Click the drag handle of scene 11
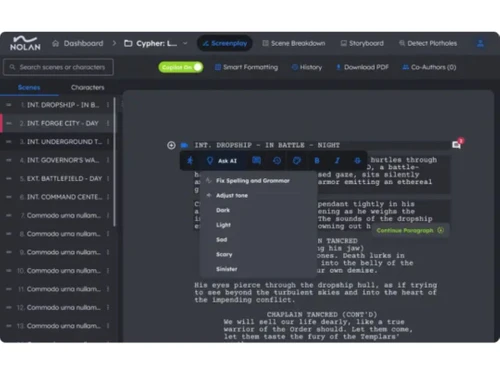 click(9, 289)
